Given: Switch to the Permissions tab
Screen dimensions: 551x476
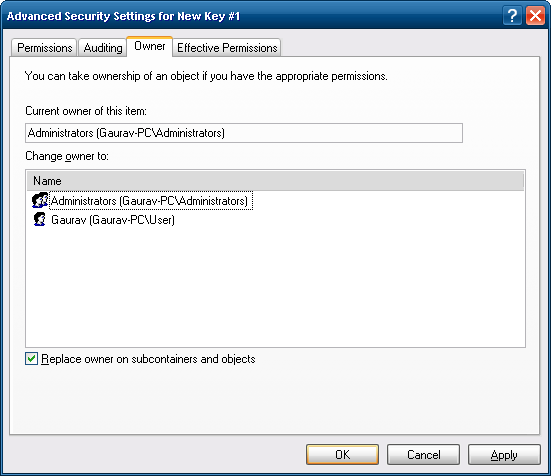Looking at the screenshot, I should pyautogui.click(x=44, y=48).
